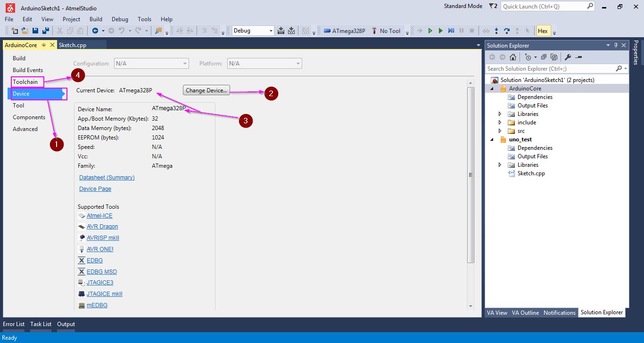Click the second green Start Without Debugging arrow
644x343 pixels.
pyautogui.click(x=441, y=31)
